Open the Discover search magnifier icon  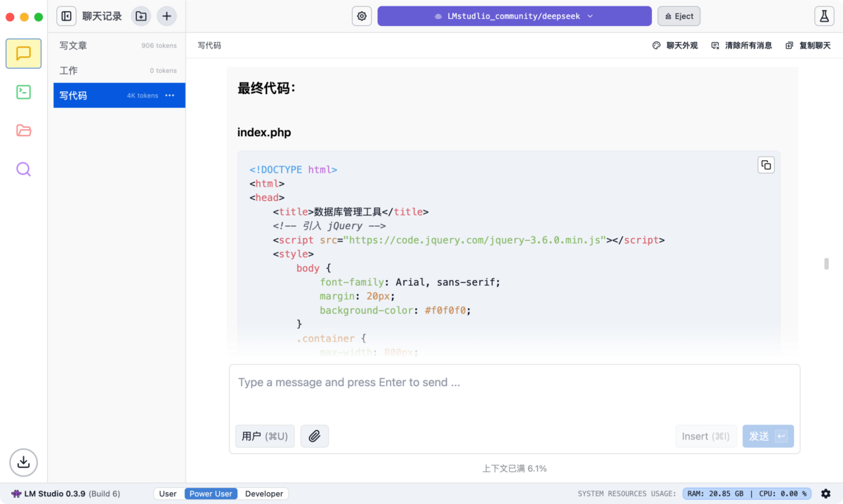pos(23,169)
